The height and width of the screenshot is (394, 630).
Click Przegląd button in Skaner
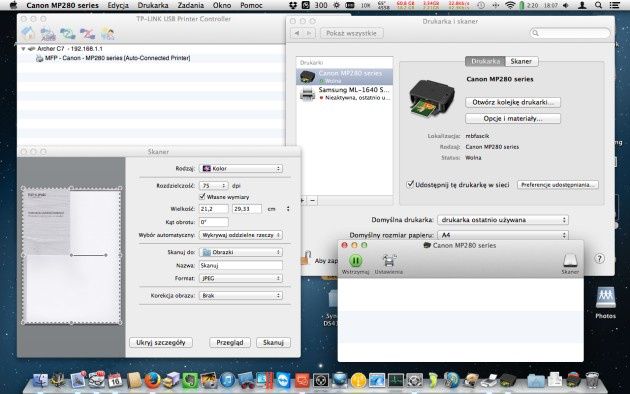pos(230,343)
